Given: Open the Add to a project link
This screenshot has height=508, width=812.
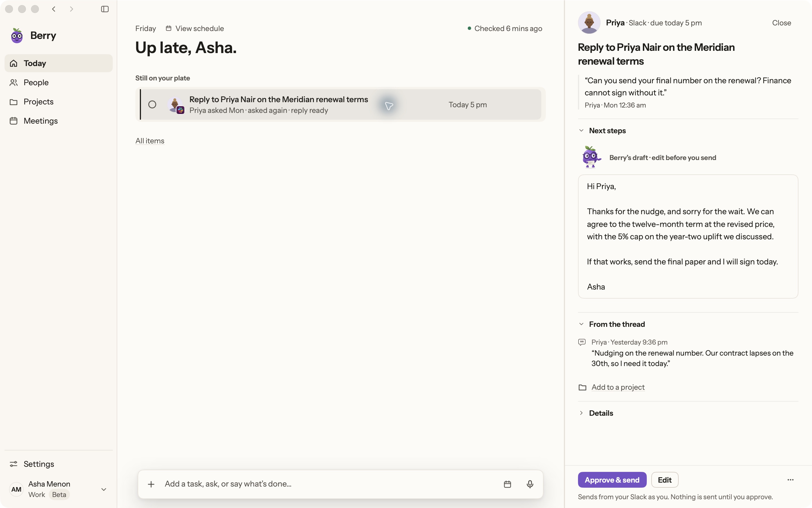Looking at the screenshot, I should [618, 387].
